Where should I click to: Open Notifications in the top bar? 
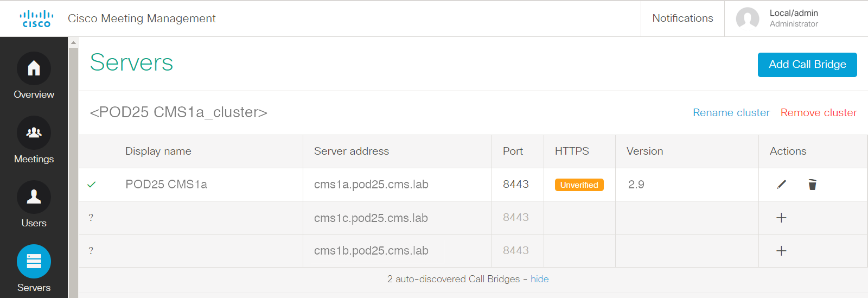click(682, 18)
